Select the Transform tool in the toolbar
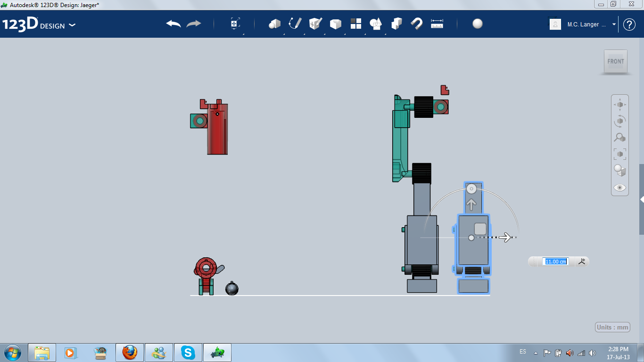644x362 pixels. 235,24
